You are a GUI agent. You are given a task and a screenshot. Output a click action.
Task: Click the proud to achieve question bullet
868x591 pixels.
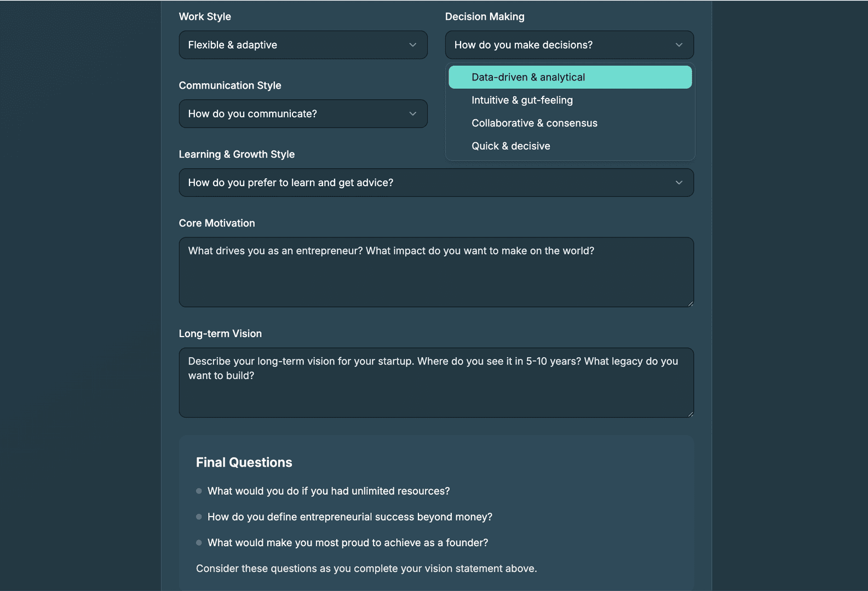(199, 543)
